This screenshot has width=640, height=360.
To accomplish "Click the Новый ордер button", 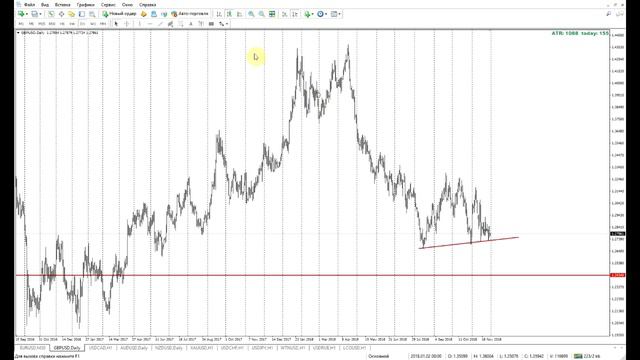I will tap(119, 14).
